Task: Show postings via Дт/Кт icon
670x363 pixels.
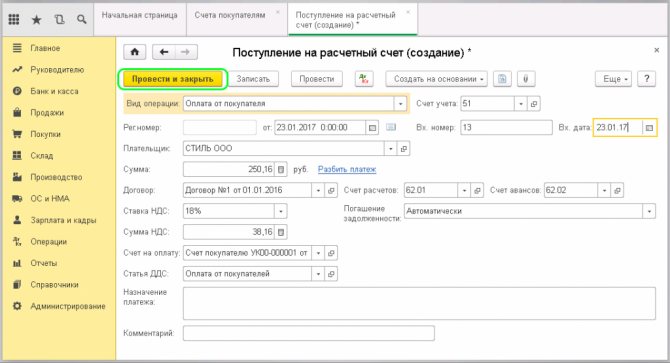Action: pos(364,79)
